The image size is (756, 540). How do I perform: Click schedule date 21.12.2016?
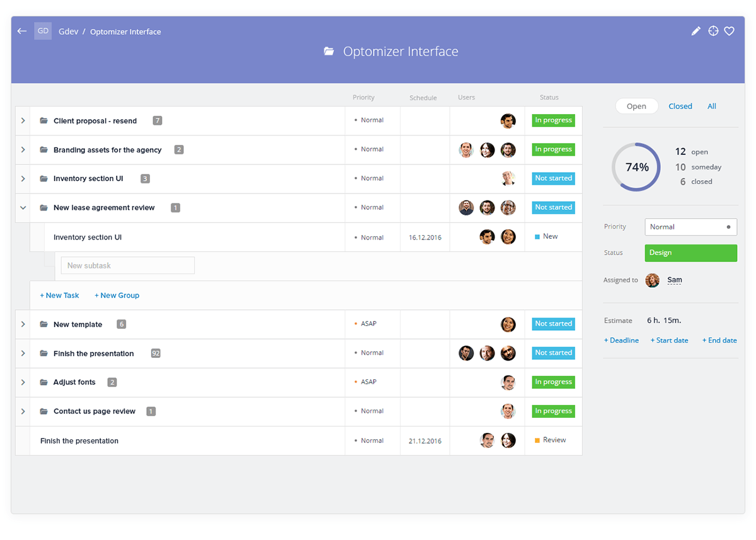(425, 441)
